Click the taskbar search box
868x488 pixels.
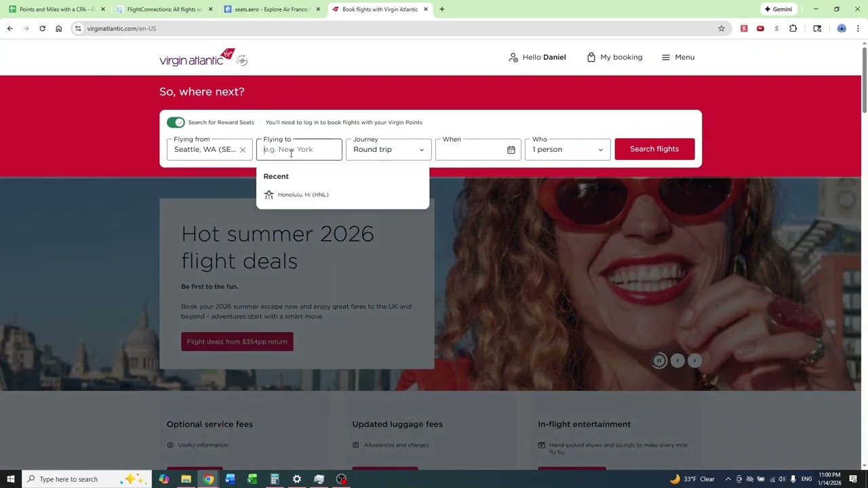pos(87,479)
